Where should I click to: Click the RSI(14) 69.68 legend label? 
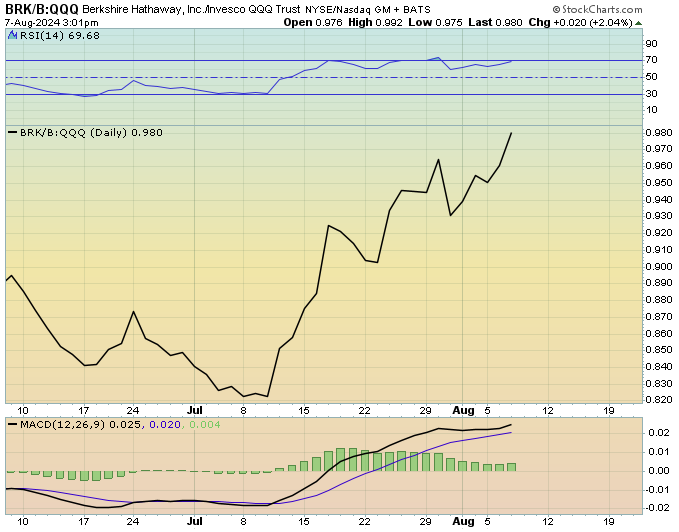coord(60,35)
